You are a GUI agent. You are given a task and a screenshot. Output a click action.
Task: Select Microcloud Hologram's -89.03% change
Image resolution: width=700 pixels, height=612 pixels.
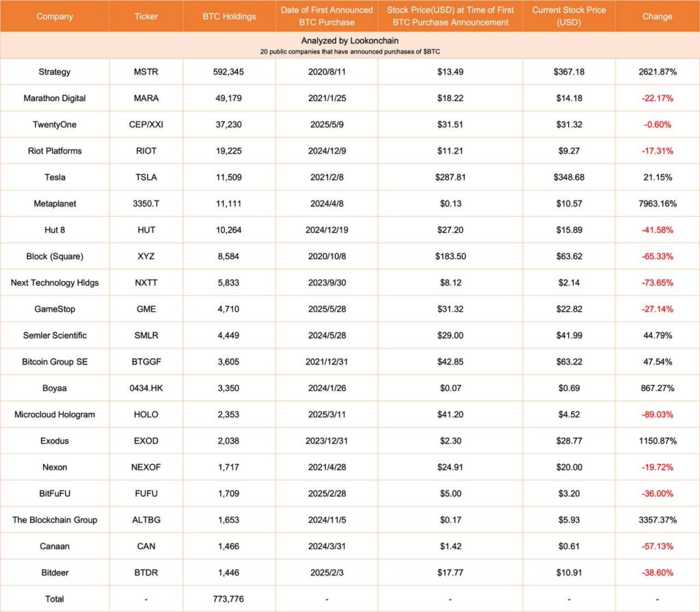tap(657, 414)
